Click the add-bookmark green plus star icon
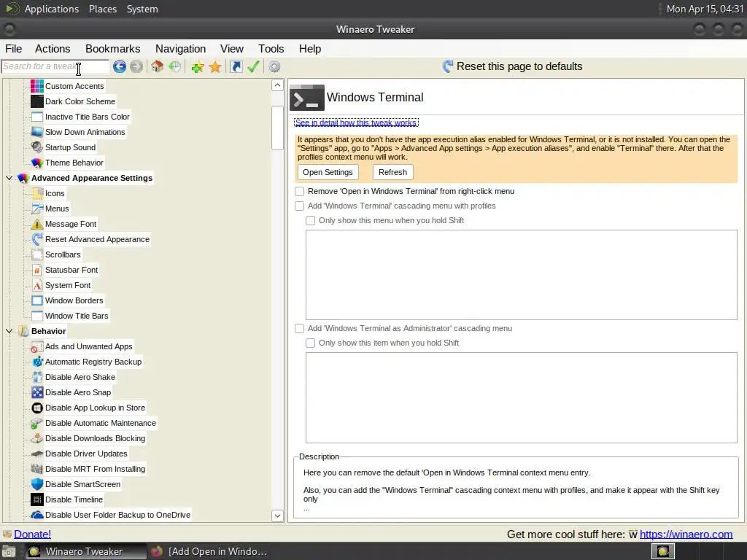747x560 pixels. pyautogui.click(x=198, y=66)
